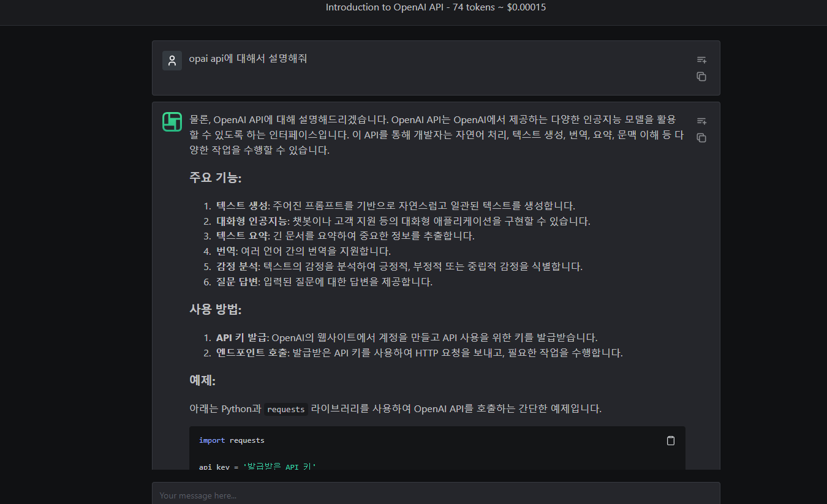The width and height of the screenshot is (827, 504).
Task: Copy the assistant reply with the copy icon
Action: pos(701,138)
